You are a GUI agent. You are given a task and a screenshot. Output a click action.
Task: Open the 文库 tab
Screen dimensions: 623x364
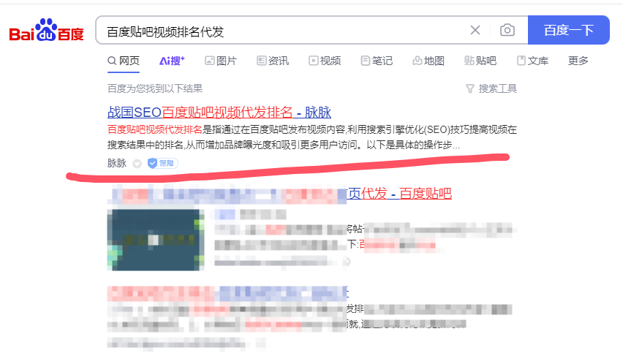point(532,61)
